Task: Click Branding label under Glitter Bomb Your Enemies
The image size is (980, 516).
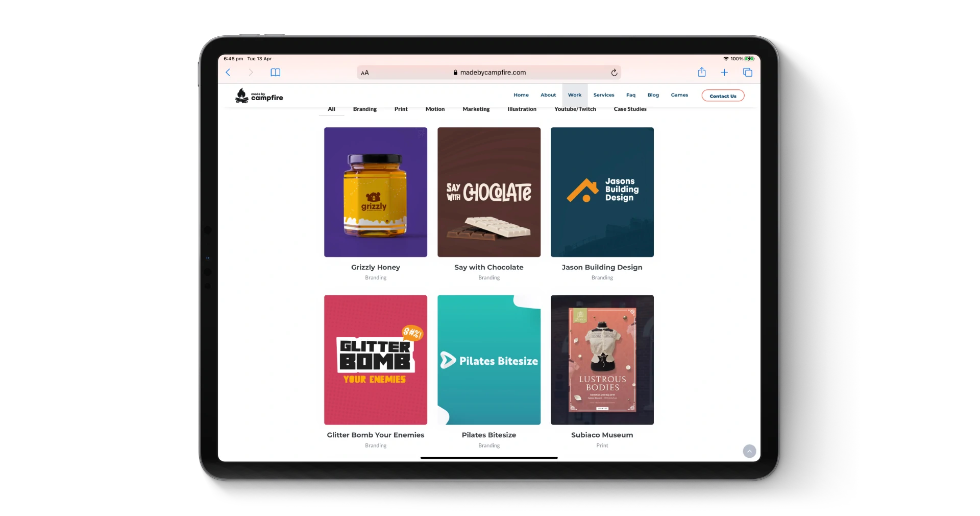Action: point(376,445)
